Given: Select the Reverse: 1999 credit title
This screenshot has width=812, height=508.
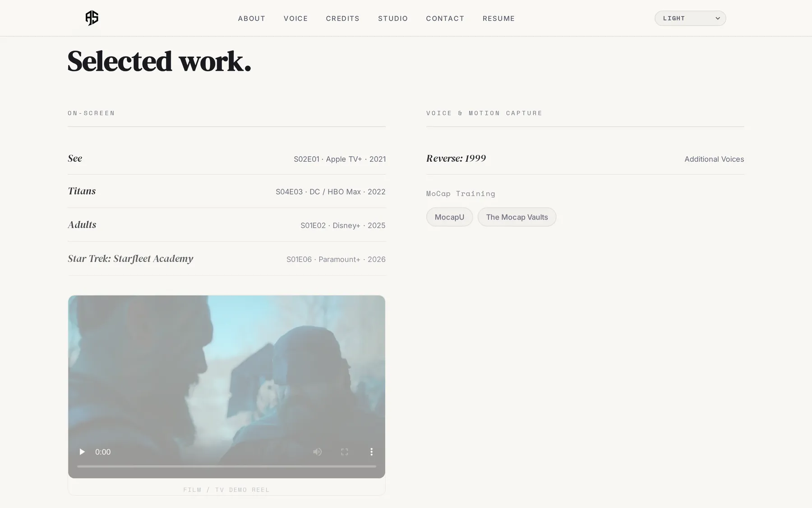Looking at the screenshot, I should click(456, 158).
